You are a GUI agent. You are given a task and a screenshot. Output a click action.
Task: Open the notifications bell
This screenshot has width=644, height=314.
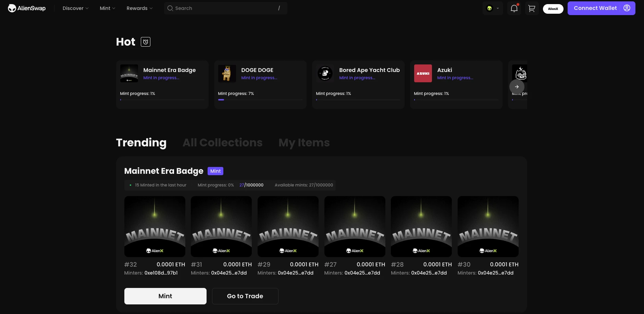pos(514,8)
